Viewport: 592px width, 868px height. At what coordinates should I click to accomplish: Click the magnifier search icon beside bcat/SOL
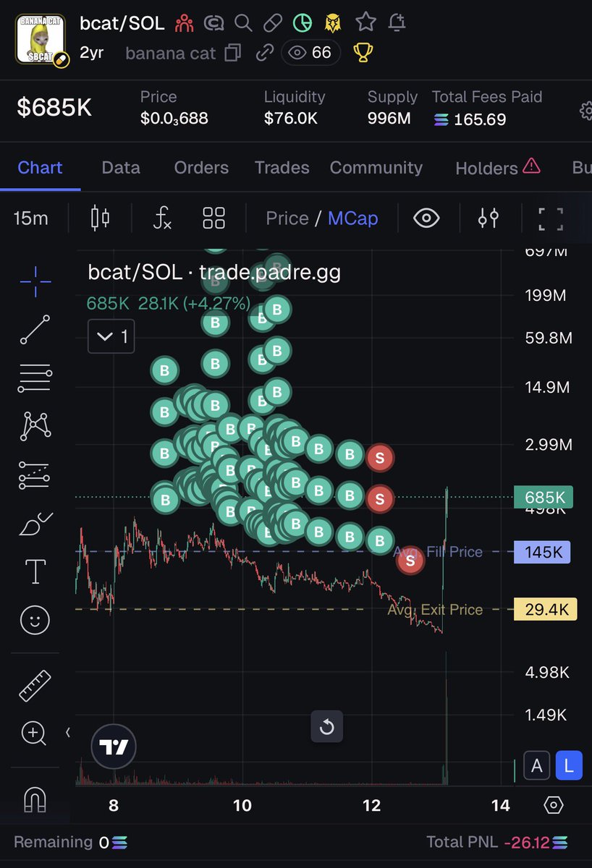coord(244,23)
